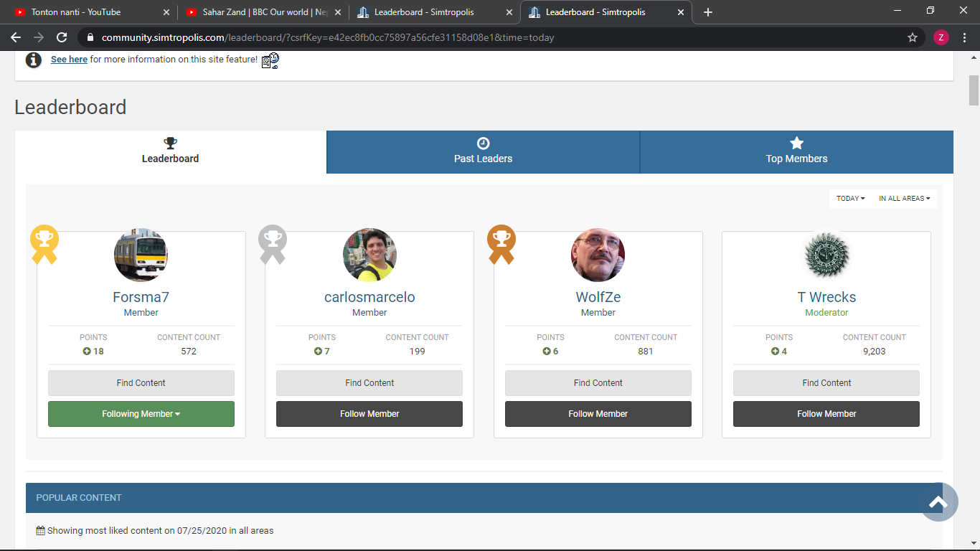Screen dimensions: 980x551
Task: Follow Member WolfZe
Action: point(598,414)
